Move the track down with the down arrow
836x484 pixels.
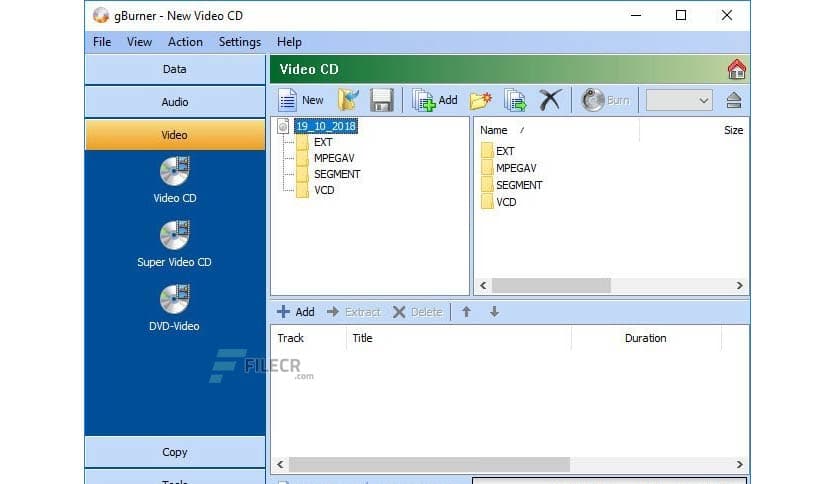(x=494, y=312)
